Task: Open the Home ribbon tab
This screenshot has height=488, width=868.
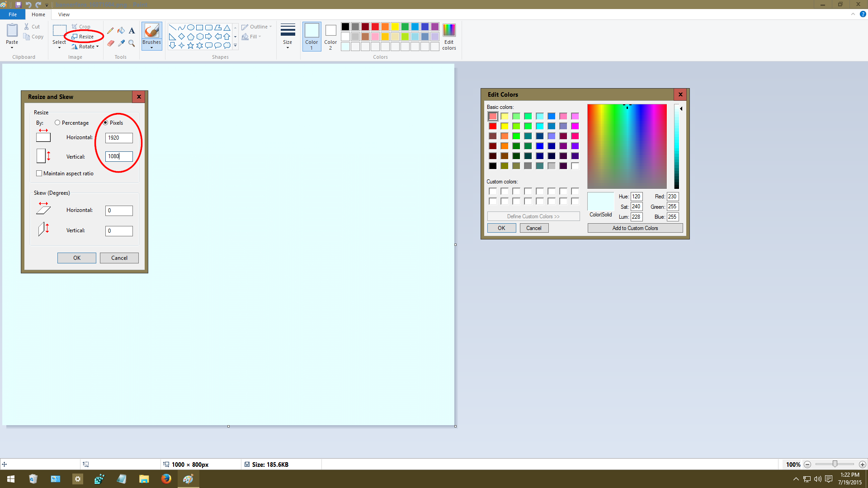Action: click(39, 14)
